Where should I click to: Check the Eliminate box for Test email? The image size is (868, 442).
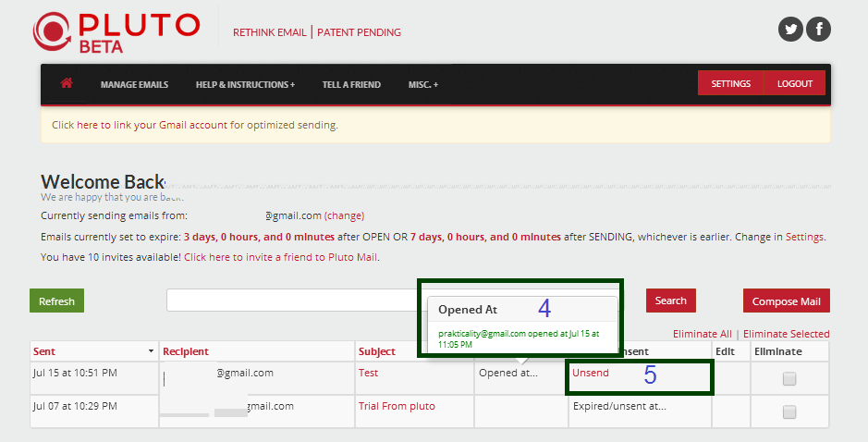click(x=789, y=379)
